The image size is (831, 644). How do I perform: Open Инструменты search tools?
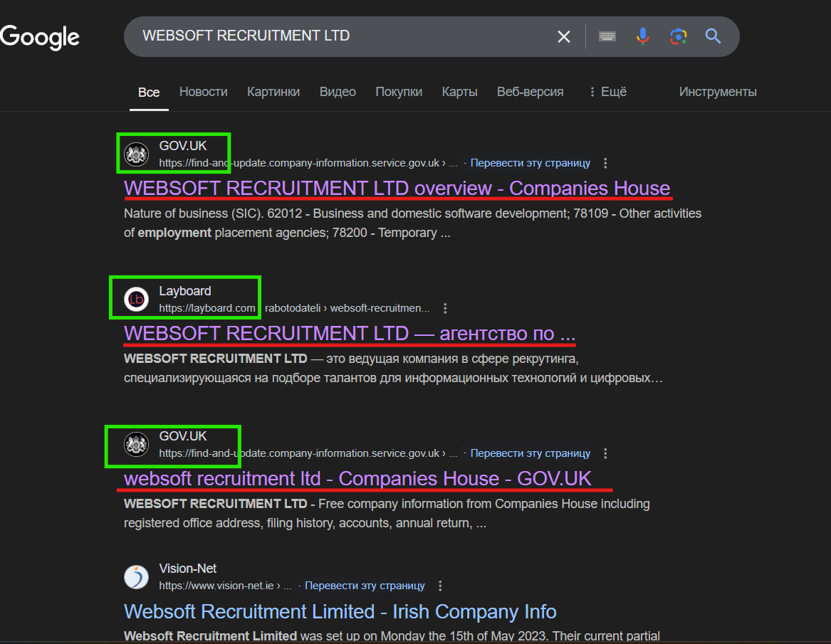coord(718,92)
